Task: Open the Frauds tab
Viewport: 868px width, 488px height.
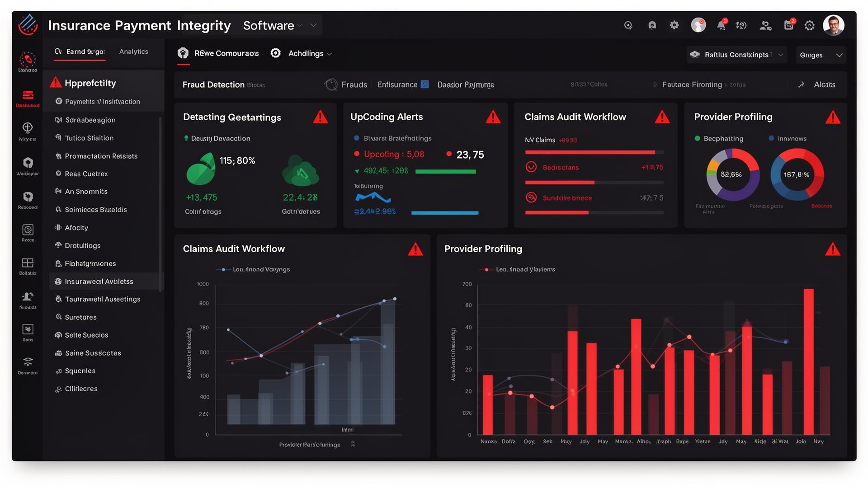Action: point(354,84)
